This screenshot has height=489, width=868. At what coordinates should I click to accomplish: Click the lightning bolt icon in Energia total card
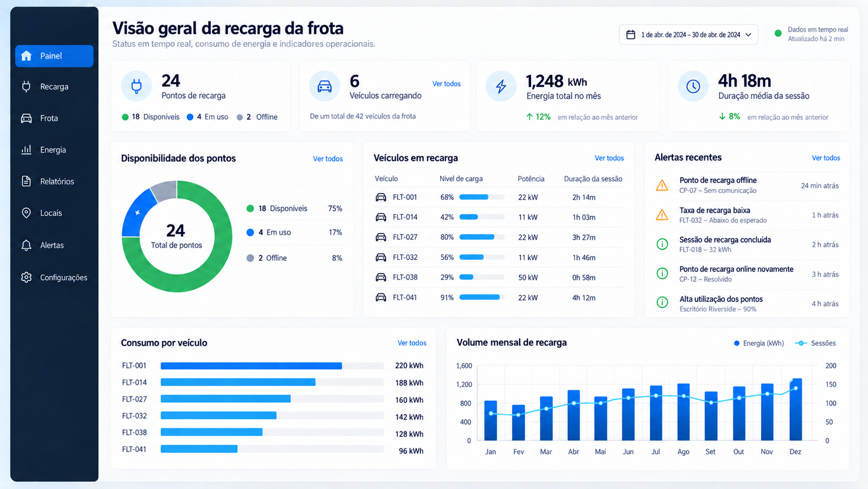click(x=501, y=86)
